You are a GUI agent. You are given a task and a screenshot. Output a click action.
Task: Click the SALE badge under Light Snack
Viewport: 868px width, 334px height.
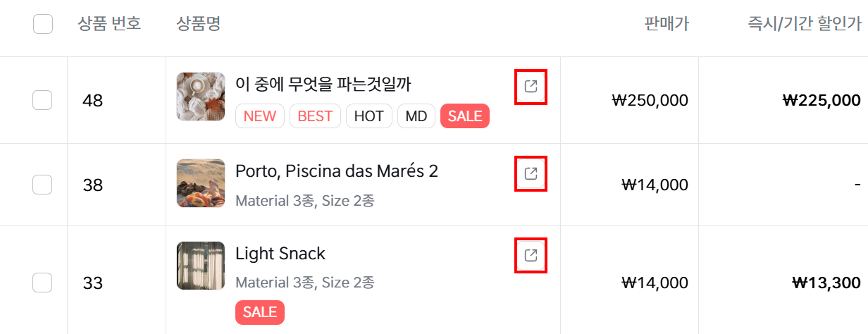(x=260, y=312)
